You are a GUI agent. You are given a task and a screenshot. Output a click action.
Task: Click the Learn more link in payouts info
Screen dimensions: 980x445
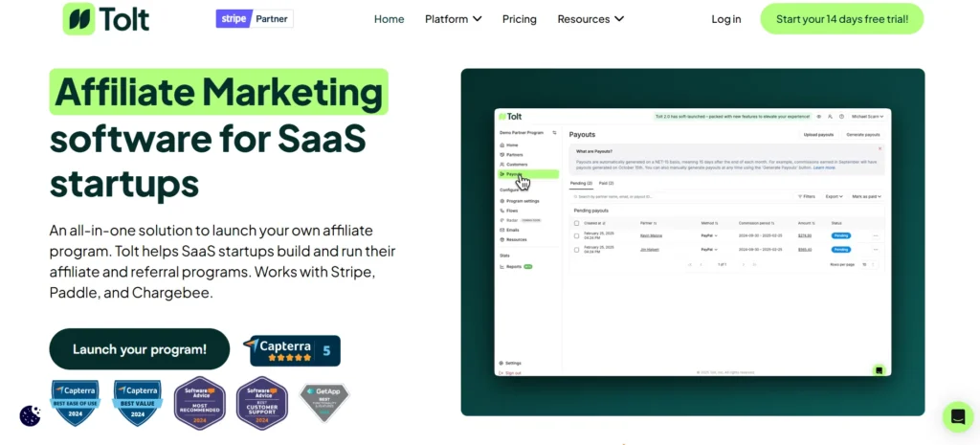824,167
